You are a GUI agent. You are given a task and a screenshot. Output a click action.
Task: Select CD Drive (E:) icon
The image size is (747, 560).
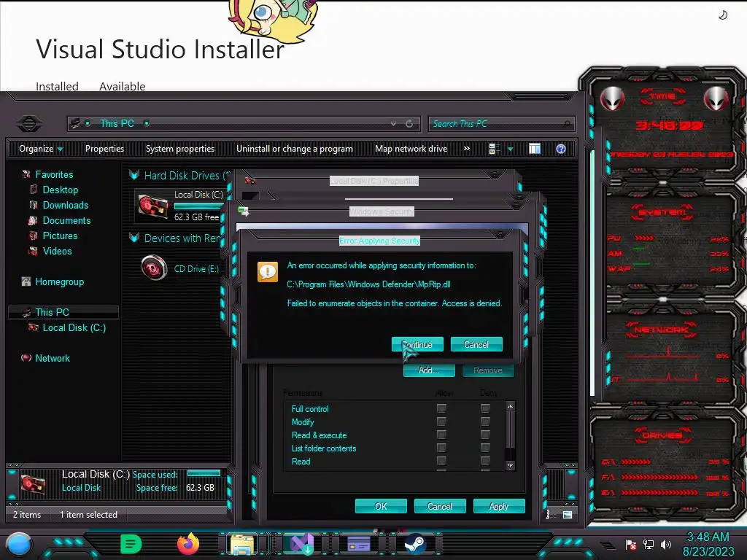click(155, 267)
